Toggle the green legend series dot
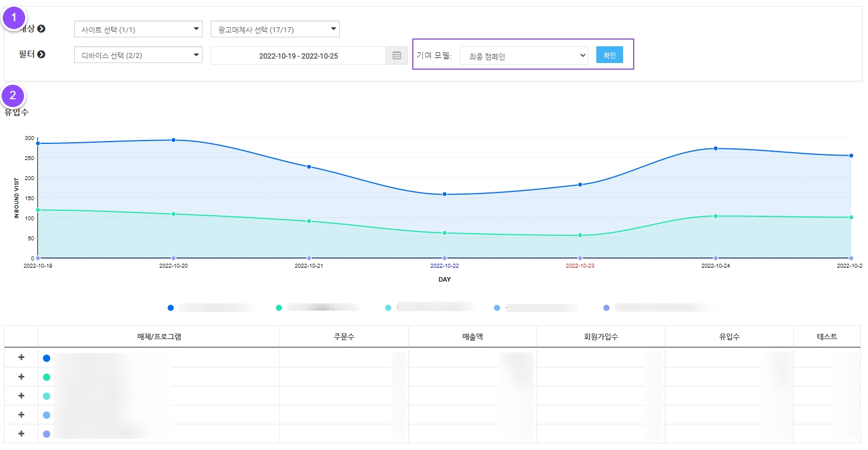 pyautogui.click(x=279, y=308)
